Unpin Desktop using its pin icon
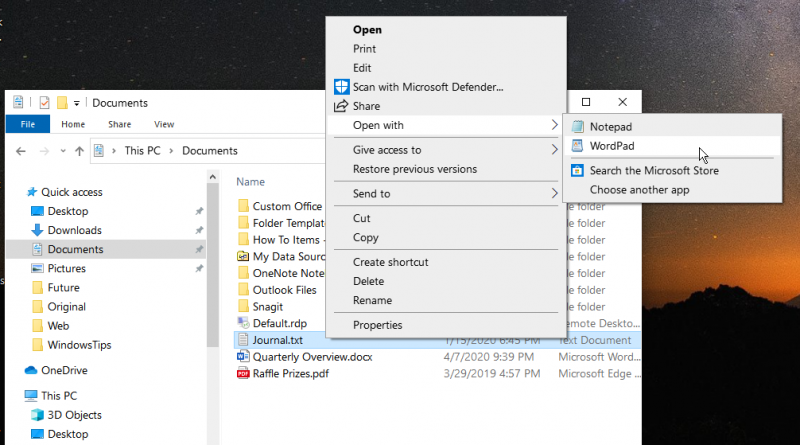This screenshot has width=800, height=445. pyautogui.click(x=199, y=211)
